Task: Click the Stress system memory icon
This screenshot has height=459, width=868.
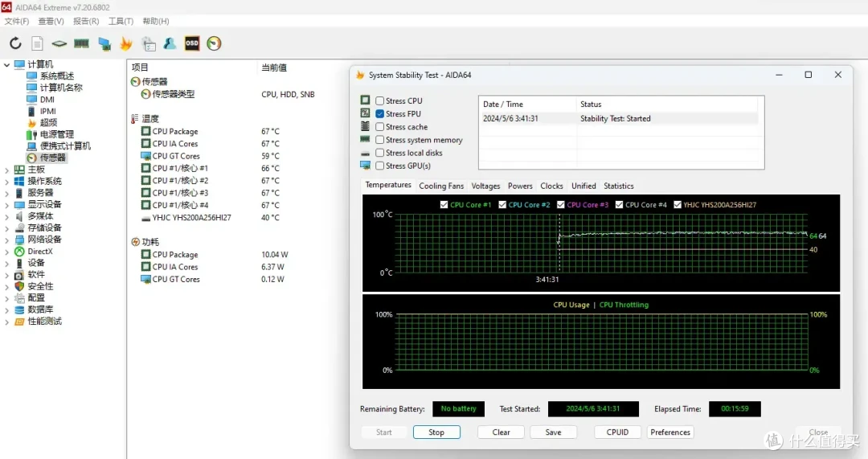Action: tap(366, 139)
